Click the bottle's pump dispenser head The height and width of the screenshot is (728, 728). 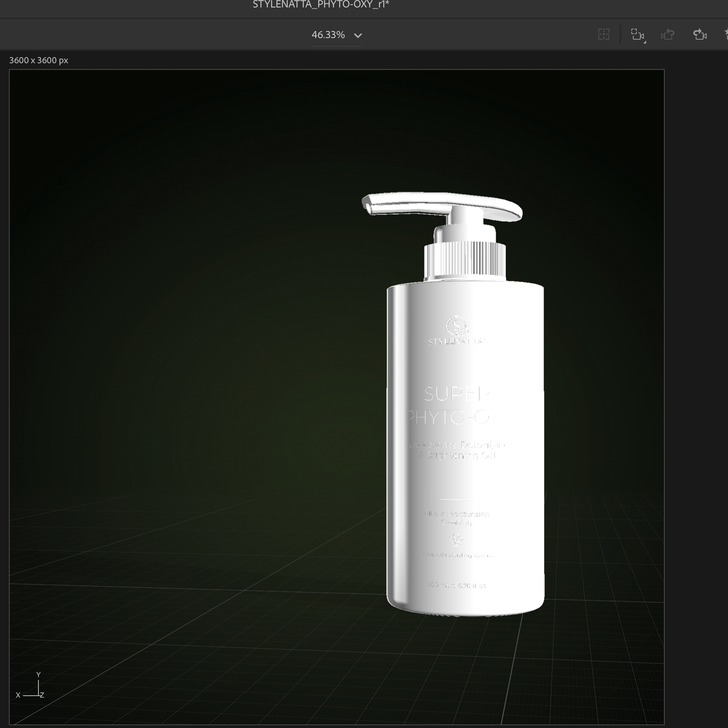click(442, 208)
